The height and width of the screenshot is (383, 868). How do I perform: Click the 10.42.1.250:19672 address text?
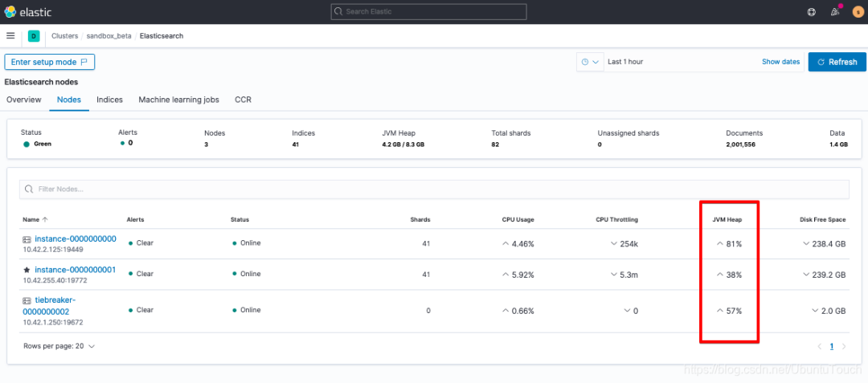coord(52,322)
